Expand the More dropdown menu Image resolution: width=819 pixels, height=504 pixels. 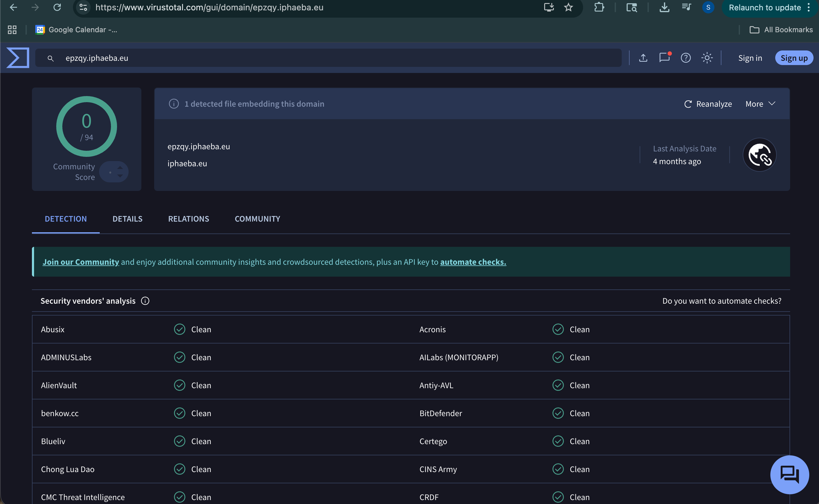tap(760, 104)
